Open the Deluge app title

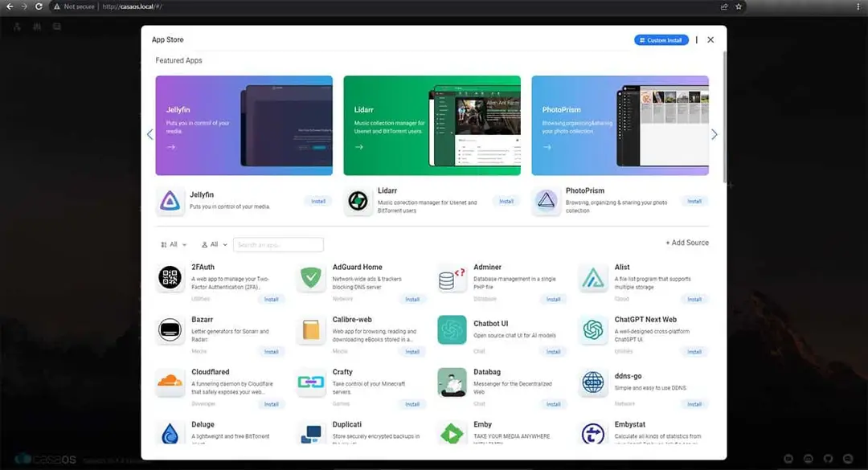tap(203, 424)
